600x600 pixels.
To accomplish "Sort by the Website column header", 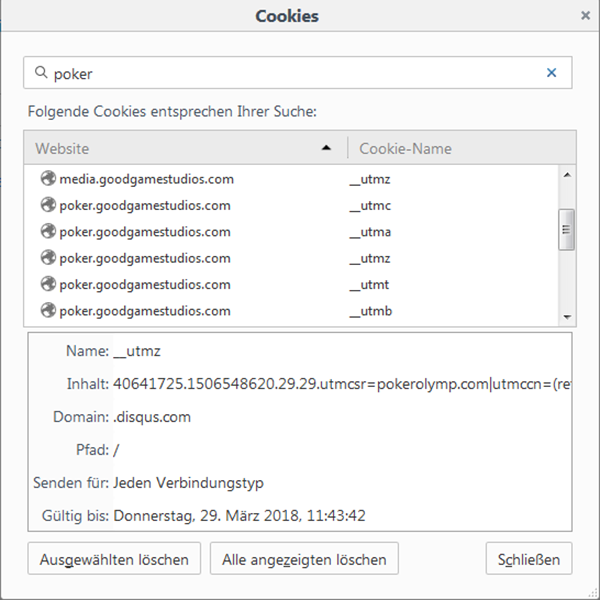I will tap(186, 148).
